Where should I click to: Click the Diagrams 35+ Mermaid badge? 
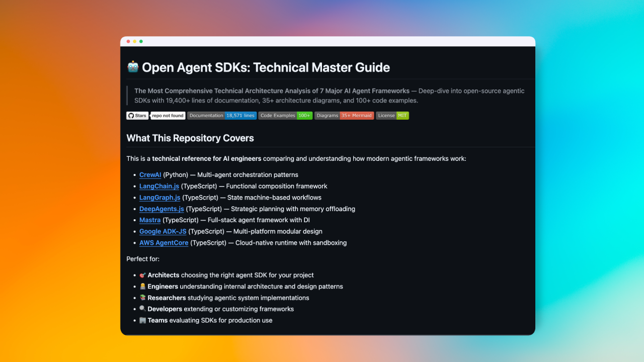[344, 115]
